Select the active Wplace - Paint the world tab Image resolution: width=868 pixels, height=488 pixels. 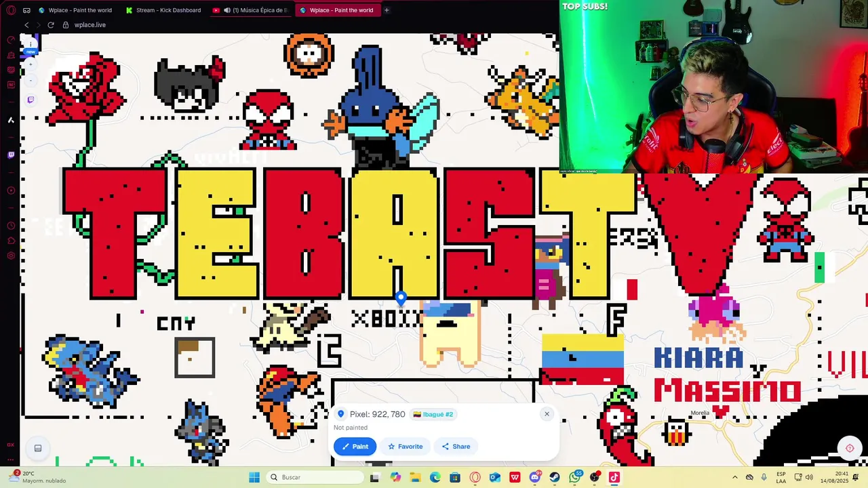pos(337,10)
